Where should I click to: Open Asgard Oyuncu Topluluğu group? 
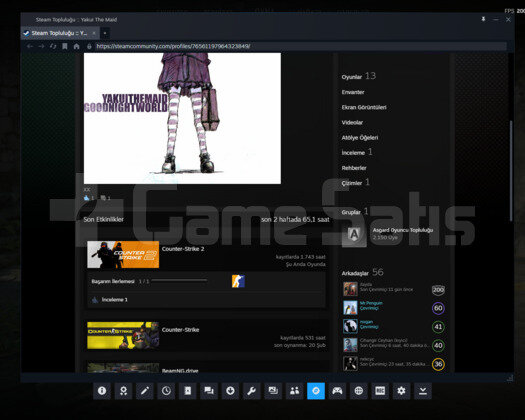(x=403, y=230)
